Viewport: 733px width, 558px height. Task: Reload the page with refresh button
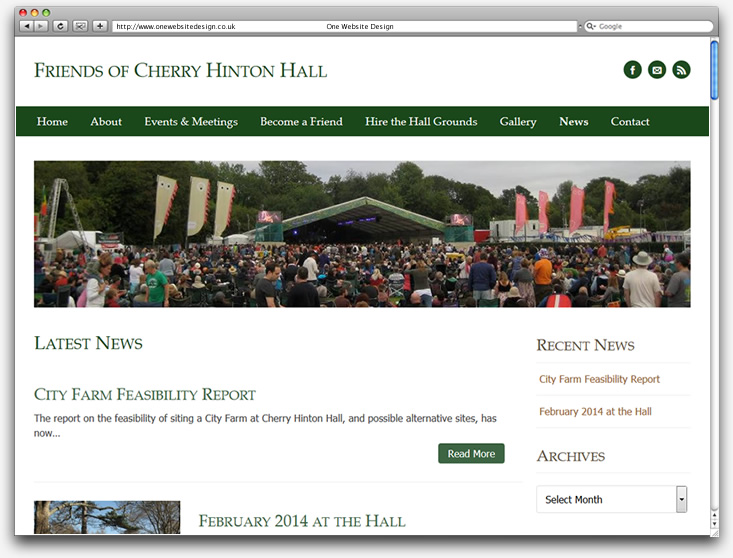tap(60, 26)
